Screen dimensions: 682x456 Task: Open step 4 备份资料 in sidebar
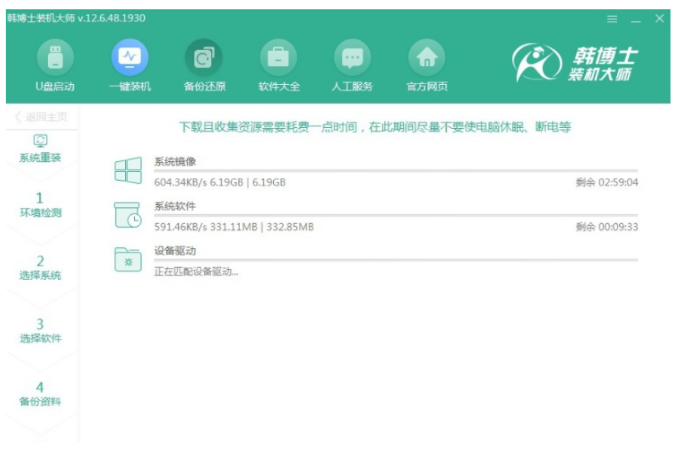click(x=41, y=393)
